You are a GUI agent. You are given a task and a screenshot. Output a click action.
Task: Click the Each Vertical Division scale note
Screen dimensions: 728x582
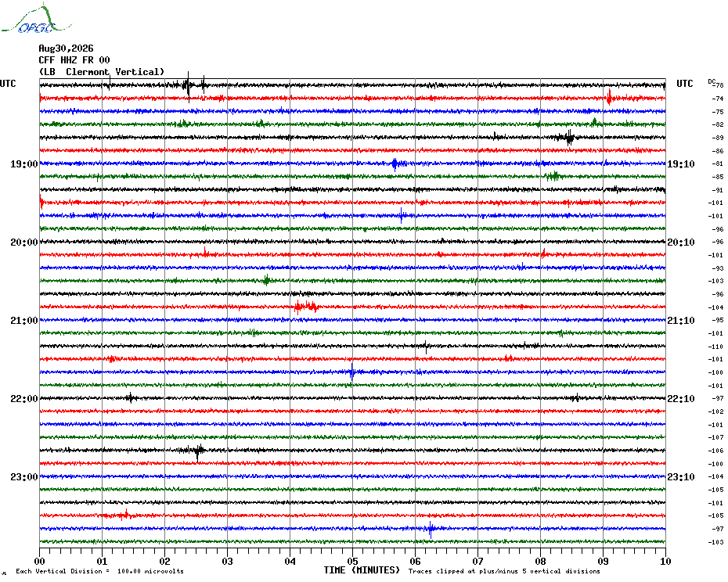click(100, 571)
